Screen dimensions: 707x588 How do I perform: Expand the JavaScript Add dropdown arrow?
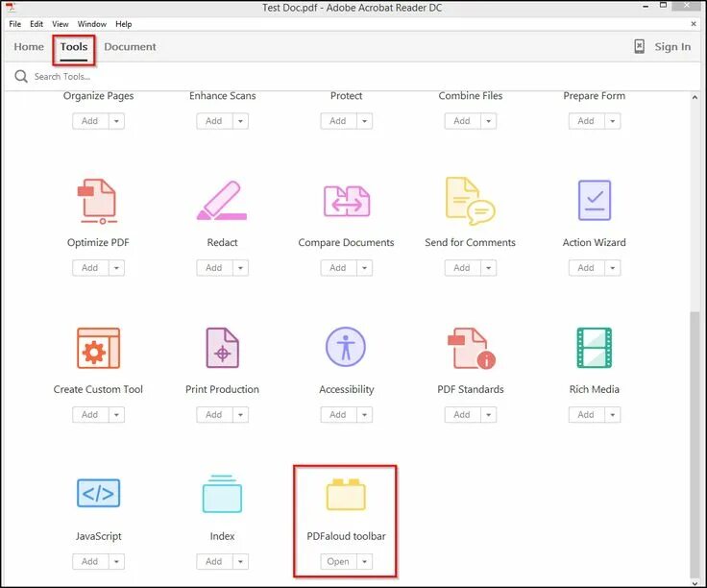click(116, 561)
